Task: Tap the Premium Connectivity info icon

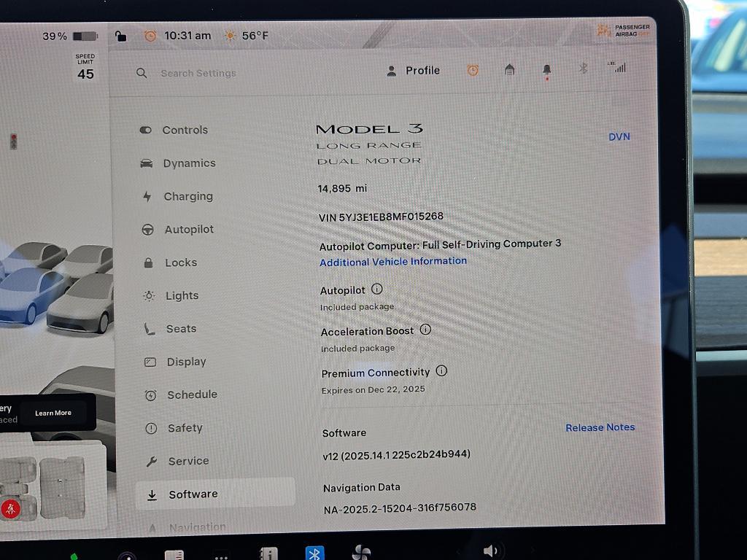Action: [441, 372]
